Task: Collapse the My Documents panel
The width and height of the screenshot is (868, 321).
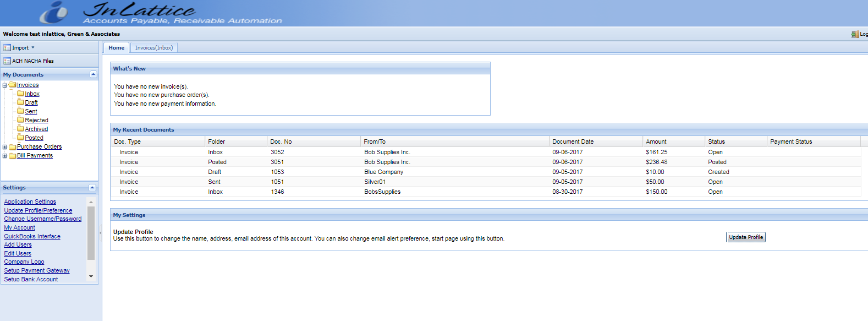Action: pyautogui.click(x=93, y=74)
